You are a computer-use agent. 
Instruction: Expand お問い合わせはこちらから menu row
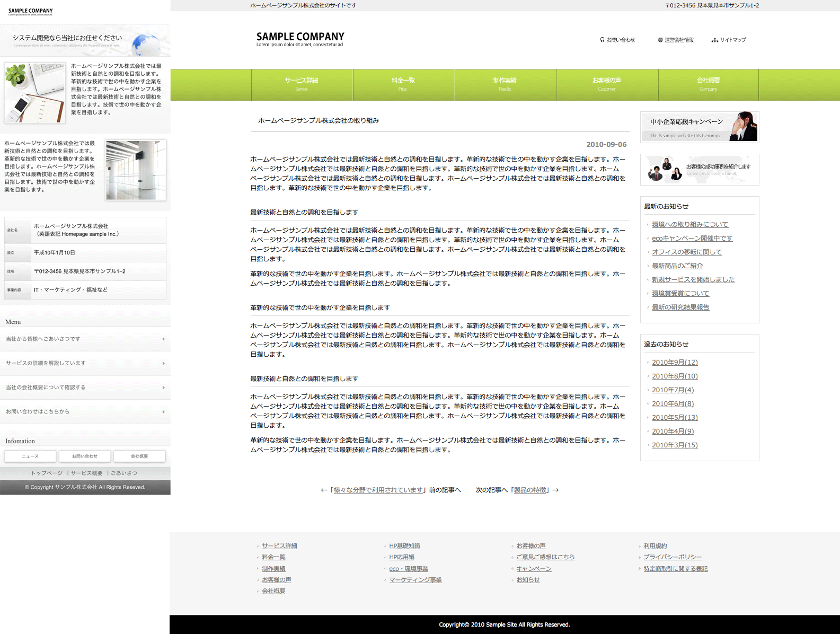click(x=85, y=412)
